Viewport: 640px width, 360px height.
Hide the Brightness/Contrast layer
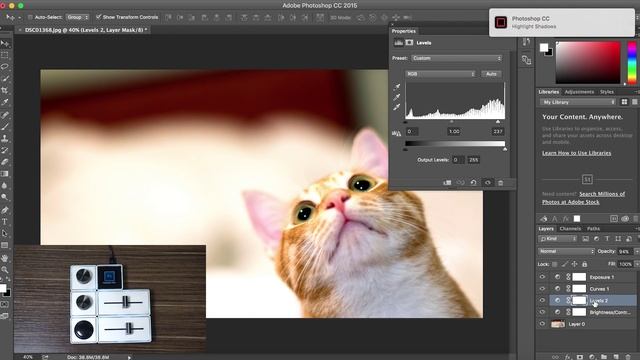(542, 312)
